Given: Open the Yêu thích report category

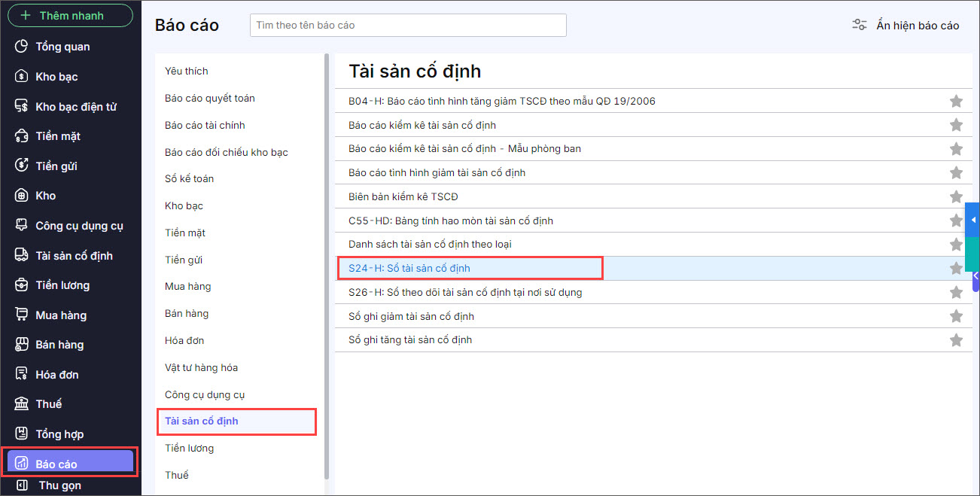Looking at the screenshot, I should point(187,71).
